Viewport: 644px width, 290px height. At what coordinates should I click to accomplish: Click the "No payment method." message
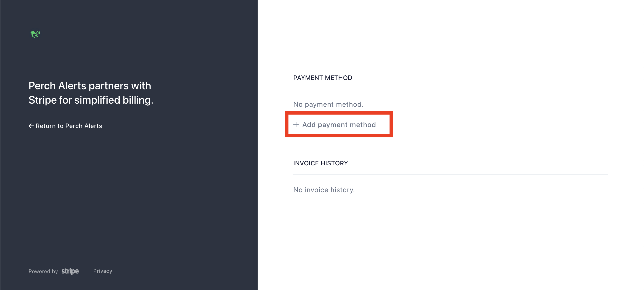coord(328,104)
